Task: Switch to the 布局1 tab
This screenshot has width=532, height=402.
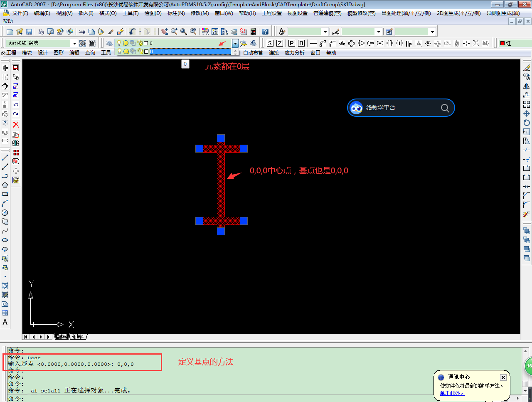Action: pyautogui.click(x=78, y=337)
